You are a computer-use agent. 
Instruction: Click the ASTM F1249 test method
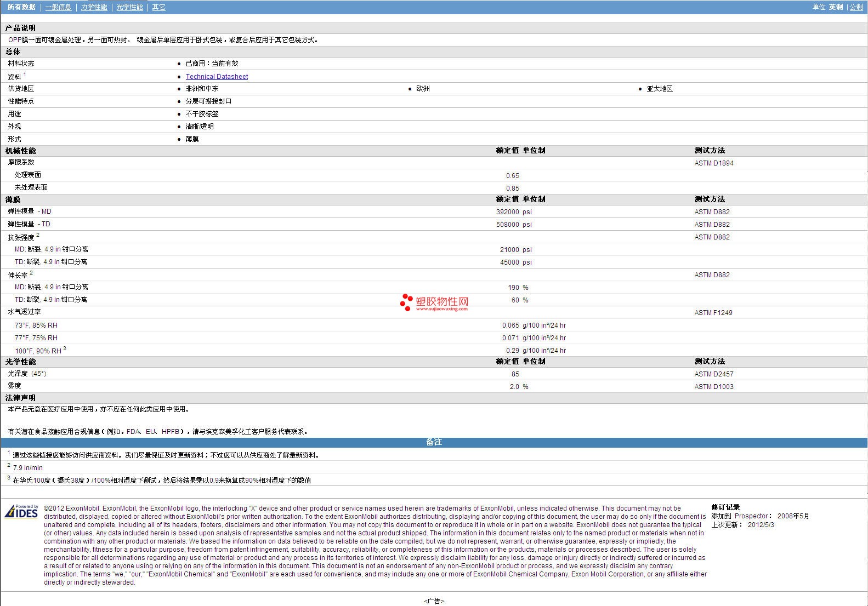tap(713, 313)
